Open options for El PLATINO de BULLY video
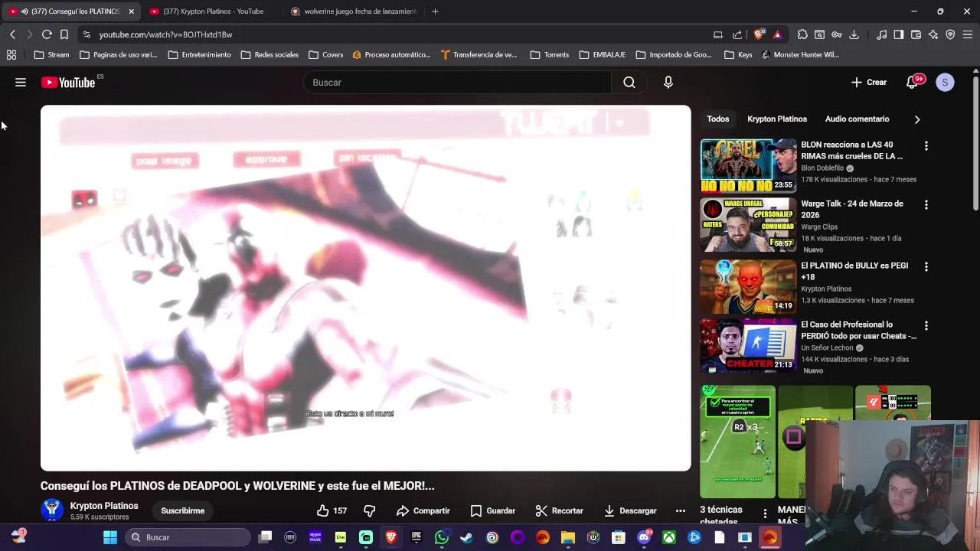980x551 pixels. [926, 266]
